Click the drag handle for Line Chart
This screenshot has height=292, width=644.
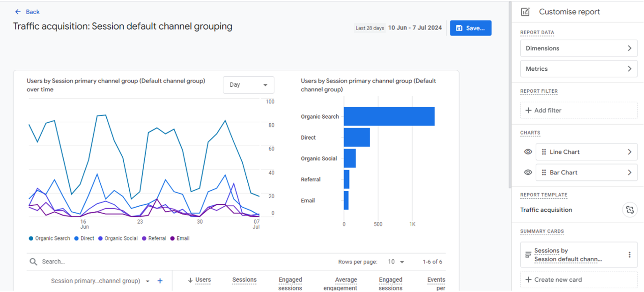(x=544, y=152)
